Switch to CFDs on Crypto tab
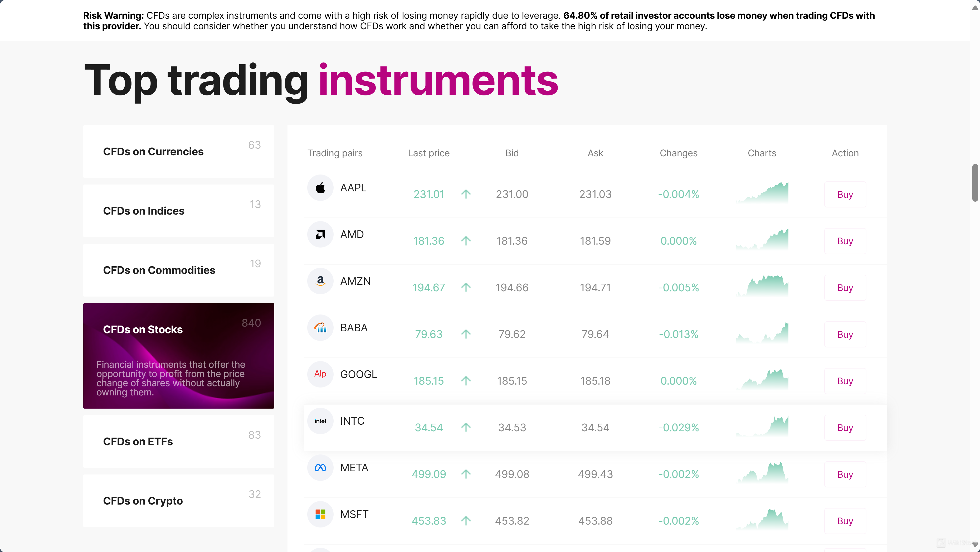 (x=178, y=501)
